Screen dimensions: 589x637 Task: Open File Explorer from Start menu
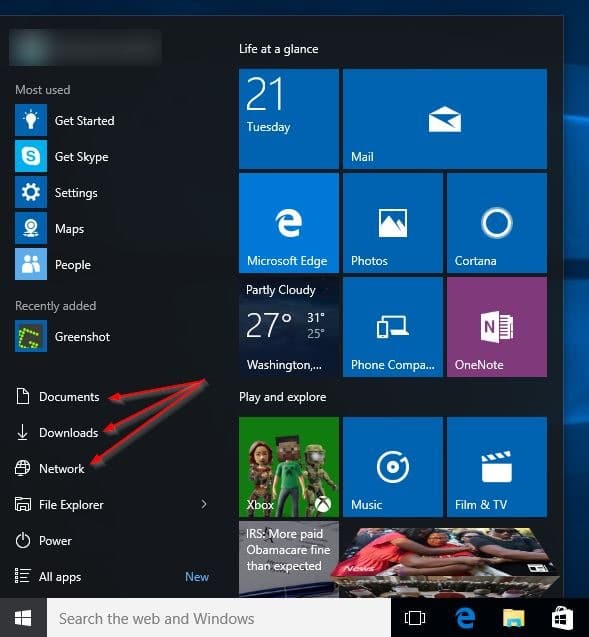(x=59, y=505)
